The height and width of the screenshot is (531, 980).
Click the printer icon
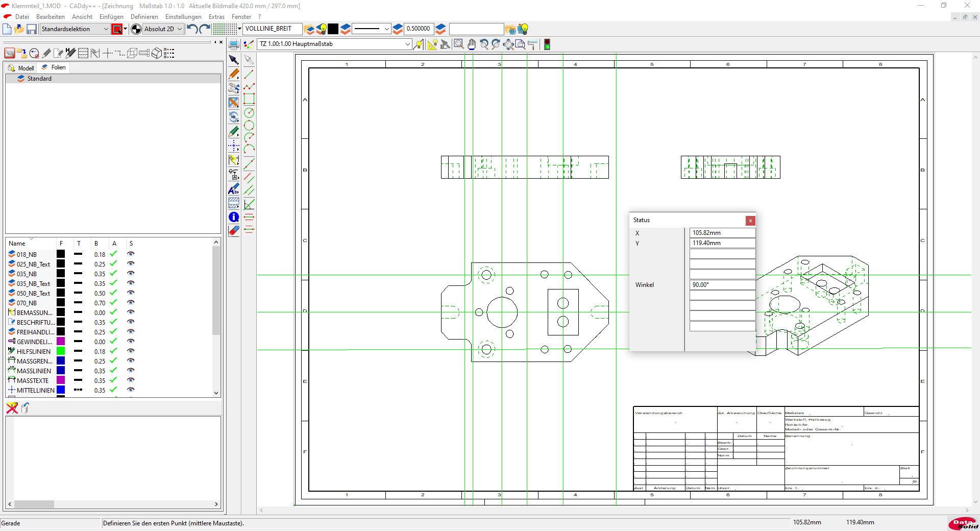[x=234, y=44]
